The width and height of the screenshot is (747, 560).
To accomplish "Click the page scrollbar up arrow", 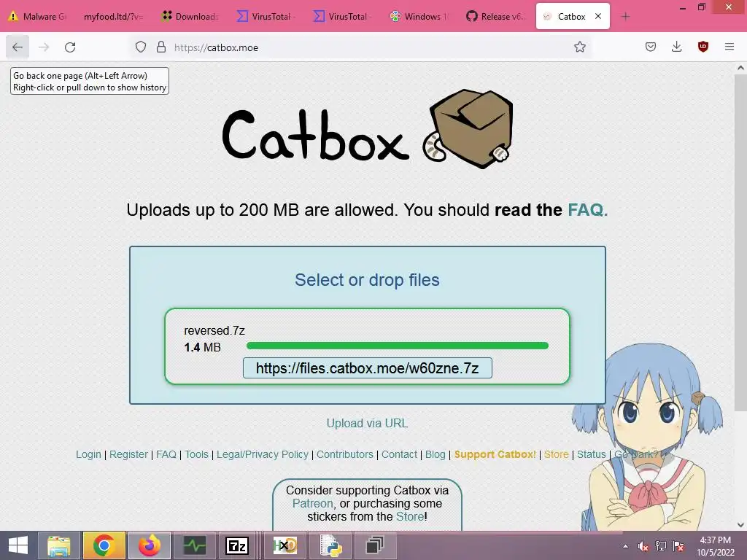I will click(x=740, y=68).
